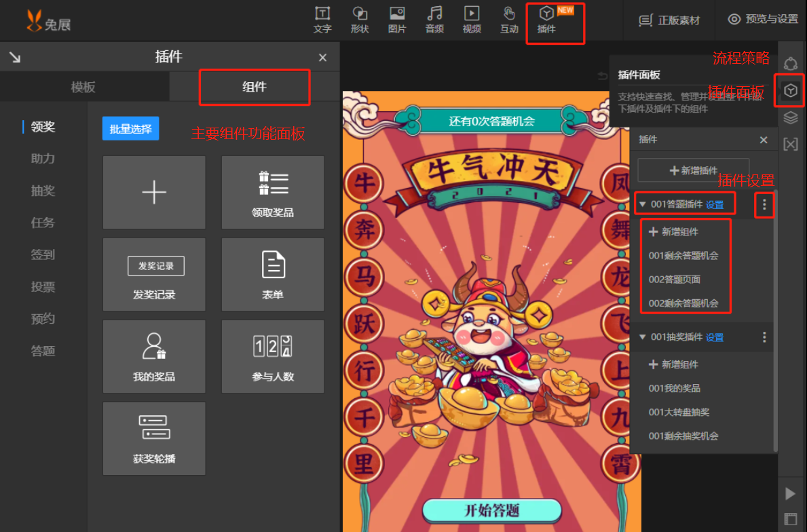Viewport: 807px width, 532px height.
Task: Open the layers icon in right sidebar
Action: click(791, 118)
